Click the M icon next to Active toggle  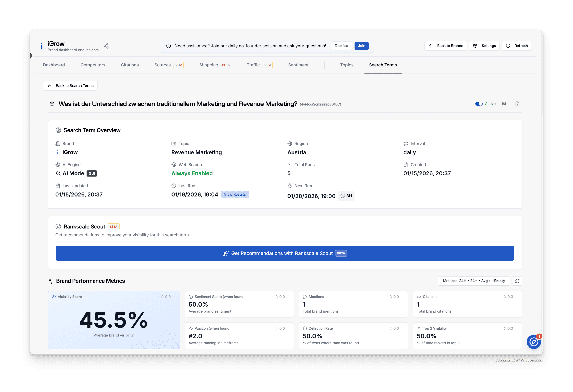tap(504, 104)
